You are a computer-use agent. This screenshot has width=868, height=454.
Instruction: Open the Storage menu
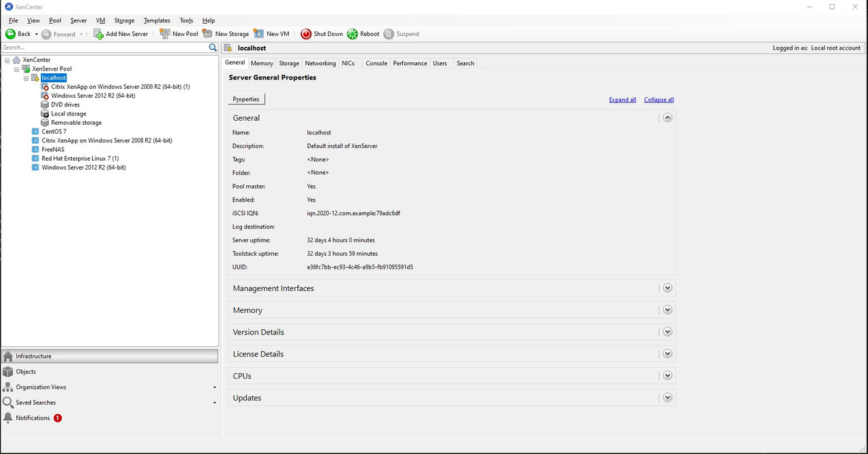124,20
